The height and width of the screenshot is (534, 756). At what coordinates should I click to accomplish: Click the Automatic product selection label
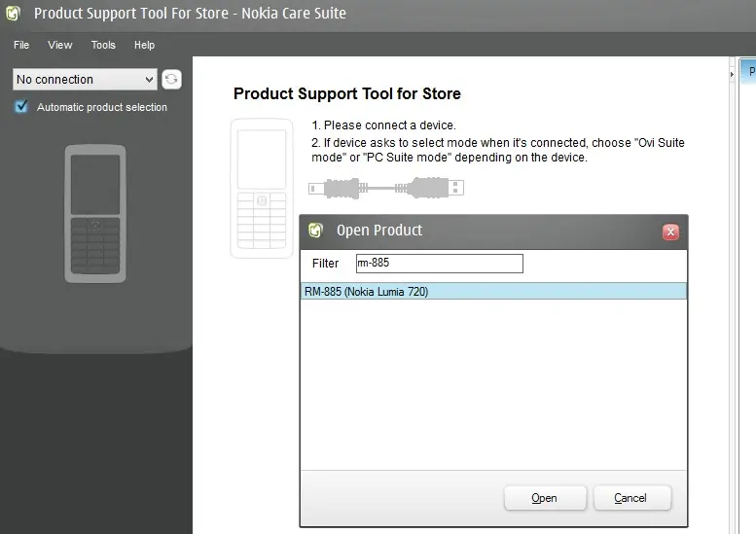[x=102, y=107]
